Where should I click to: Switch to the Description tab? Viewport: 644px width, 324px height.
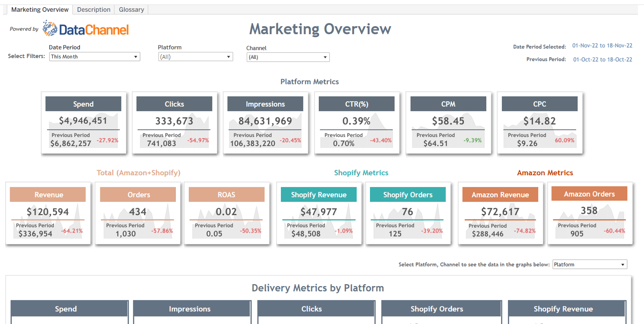(x=93, y=9)
